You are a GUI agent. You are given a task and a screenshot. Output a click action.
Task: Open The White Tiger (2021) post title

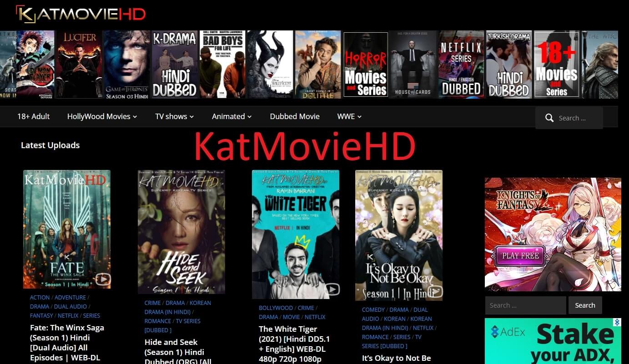(x=294, y=344)
